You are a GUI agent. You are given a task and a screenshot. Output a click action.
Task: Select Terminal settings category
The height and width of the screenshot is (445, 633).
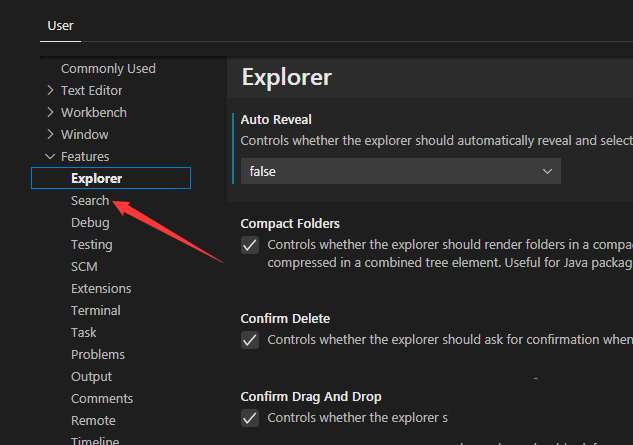[95, 311]
